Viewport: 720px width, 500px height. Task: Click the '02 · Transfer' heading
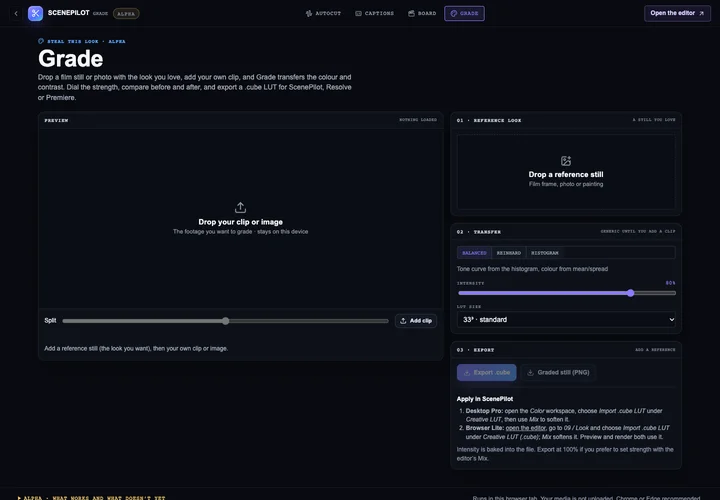478,232
